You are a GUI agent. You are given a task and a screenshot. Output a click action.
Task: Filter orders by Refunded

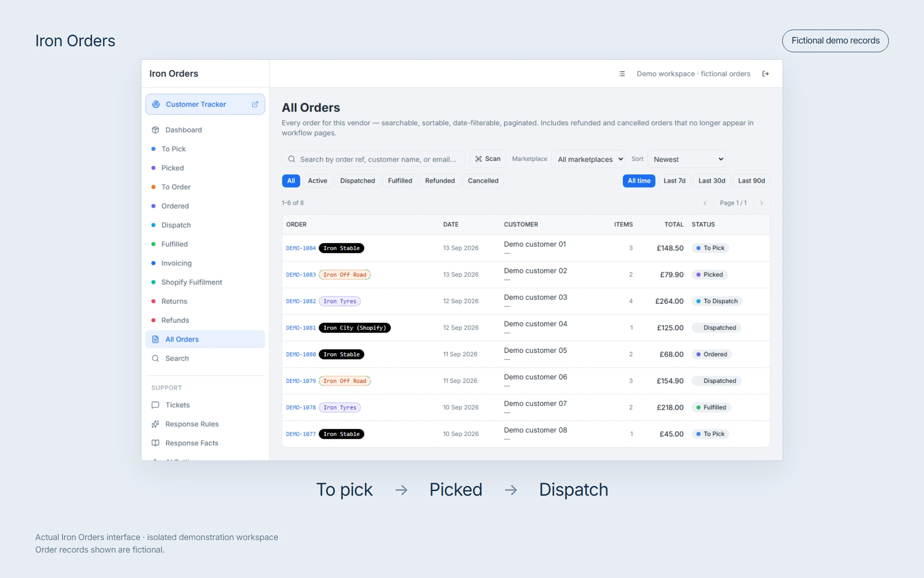(x=440, y=181)
